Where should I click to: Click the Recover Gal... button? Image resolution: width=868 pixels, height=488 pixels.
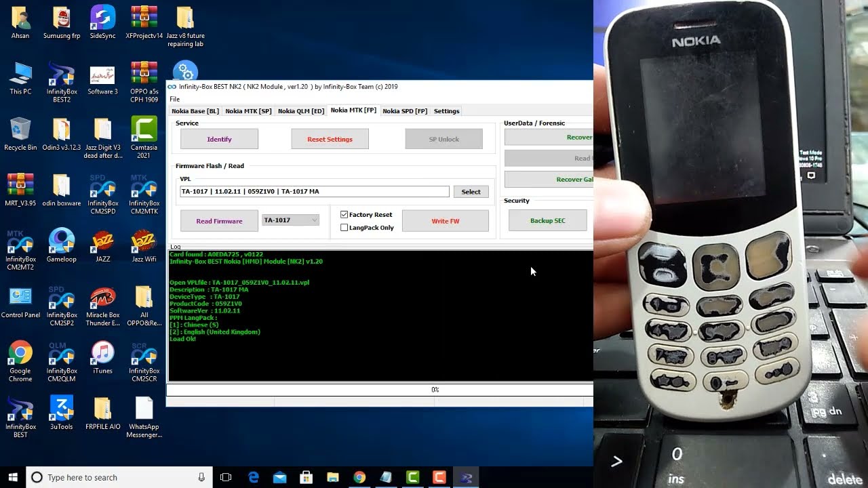(549, 180)
